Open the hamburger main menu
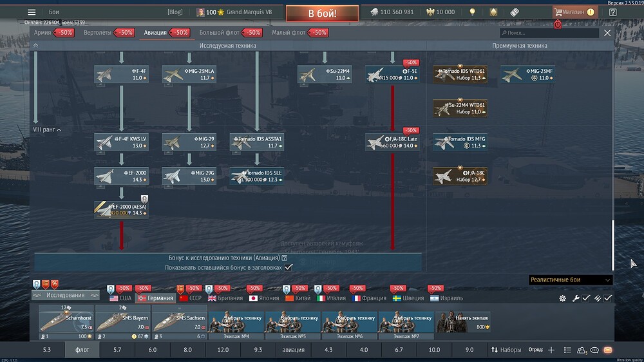644x362 pixels. [32, 12]
